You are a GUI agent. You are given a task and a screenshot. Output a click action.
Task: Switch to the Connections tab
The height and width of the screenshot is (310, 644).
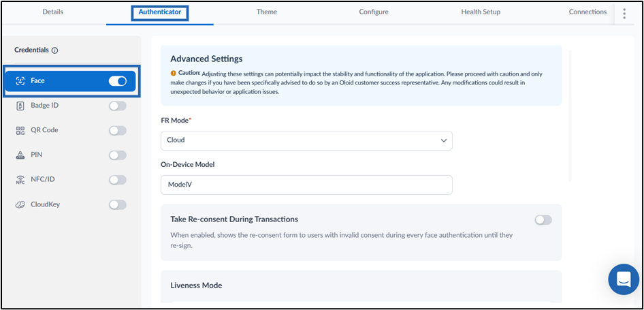click(x=587, y=12)
